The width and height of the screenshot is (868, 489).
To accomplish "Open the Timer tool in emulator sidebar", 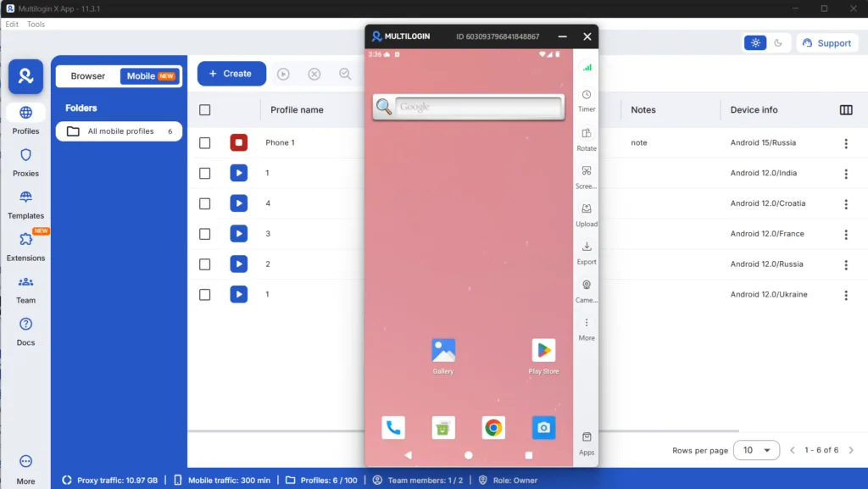I will (587, 97).
